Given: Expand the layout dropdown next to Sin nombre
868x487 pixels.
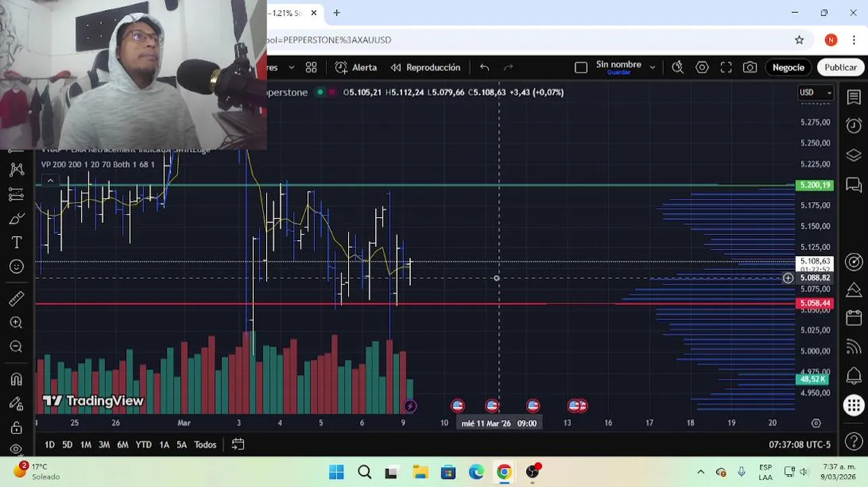Looking at the screenshot, I should click(x=652, y=68).
